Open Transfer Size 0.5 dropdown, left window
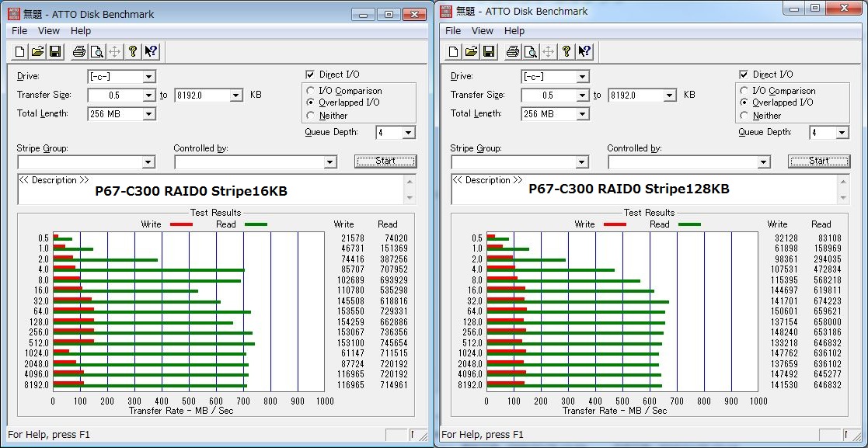Image resolution: width=868 pixels, height=448 pixels. coord(149,96)
